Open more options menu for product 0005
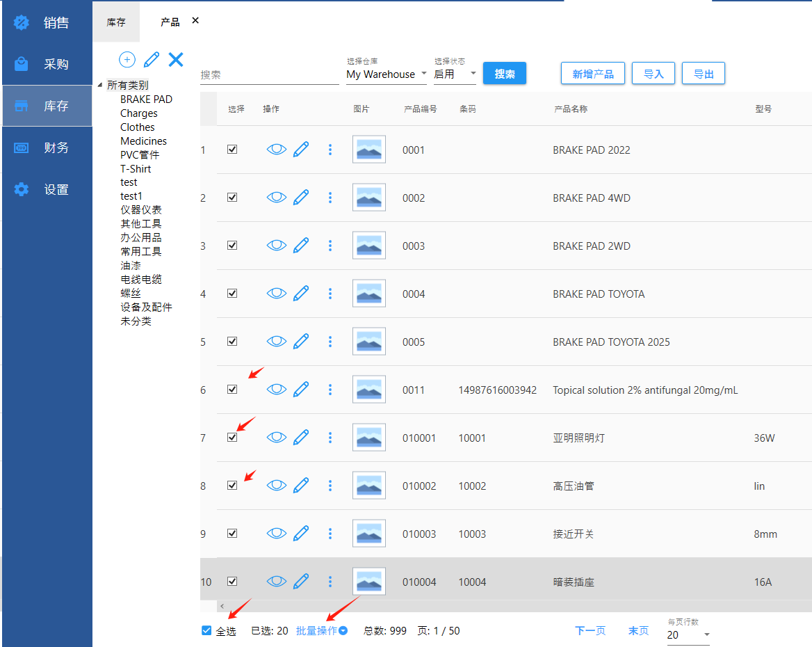The height and width of the screenshot is (647, 812). click(x=330, y=342)
